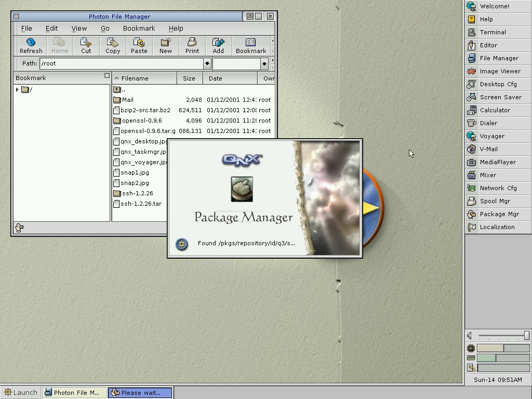Viewport: 532px width, 399px height.
Task: Click the New file toolbar icon
Action: 166,46
